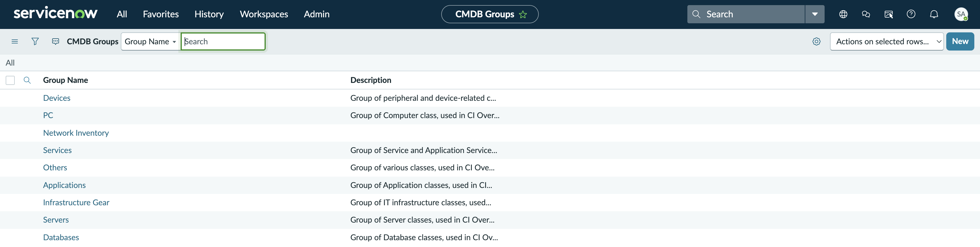980x247 pixels.
Task: Open the list personalize gear icon
Action: click(816, 41)
